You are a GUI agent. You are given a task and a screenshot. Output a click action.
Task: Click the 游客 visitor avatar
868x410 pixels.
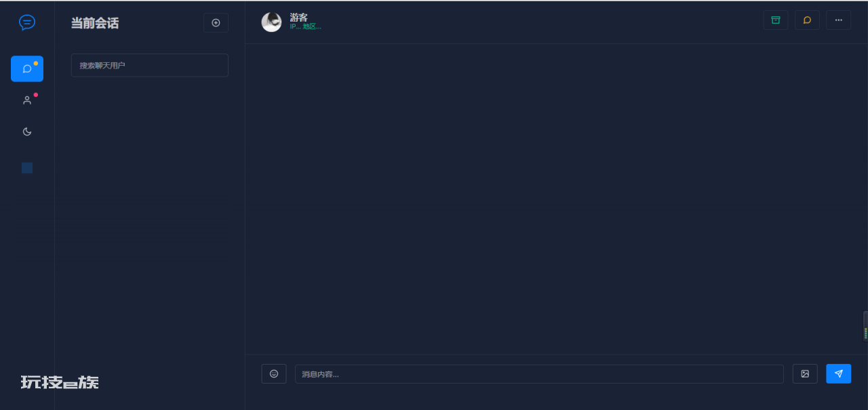tap(271, 22)
